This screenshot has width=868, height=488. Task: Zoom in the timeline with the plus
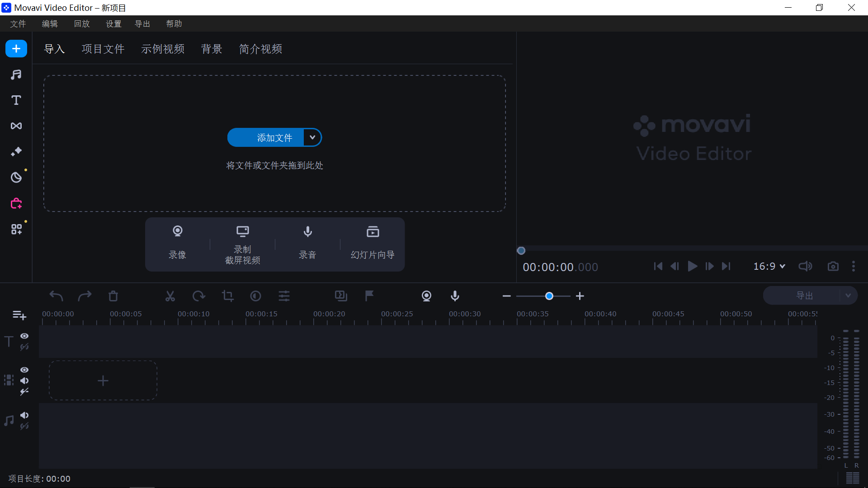point(580,296)
